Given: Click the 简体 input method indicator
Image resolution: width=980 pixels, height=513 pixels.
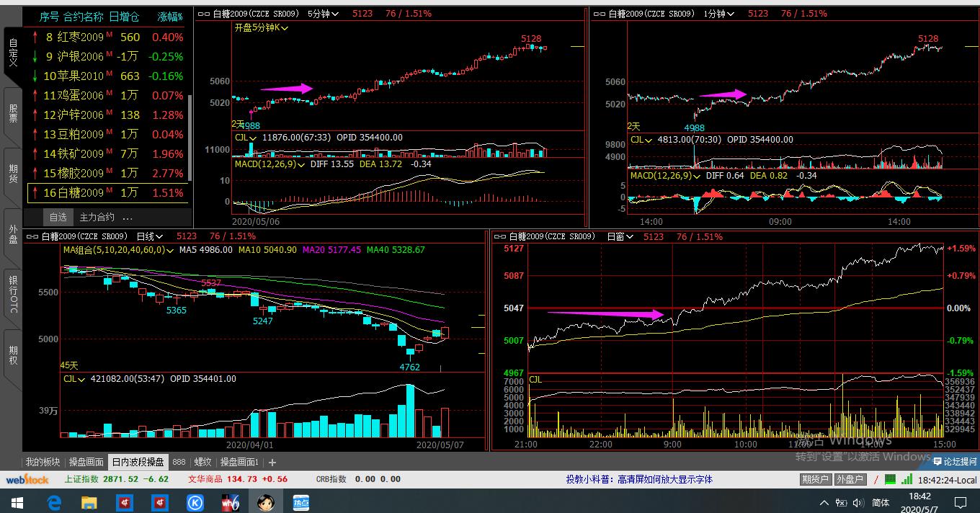Looking at the screenshot, I should click(x=881, y=502).
